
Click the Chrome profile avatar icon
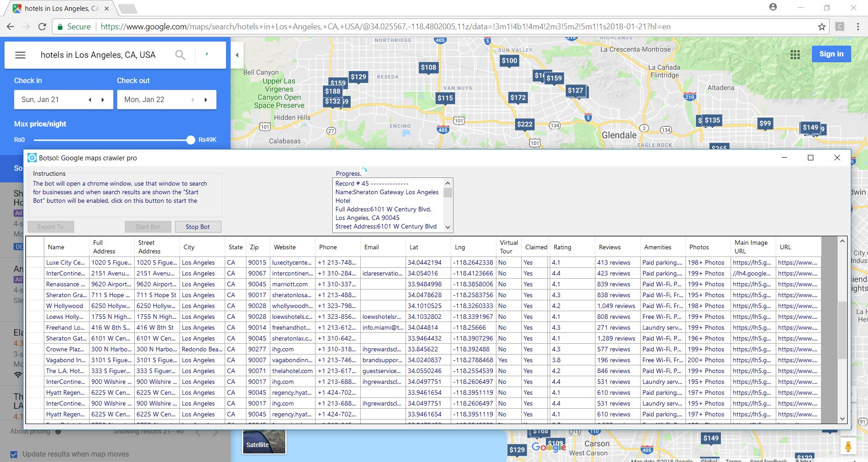pos(773,7)
